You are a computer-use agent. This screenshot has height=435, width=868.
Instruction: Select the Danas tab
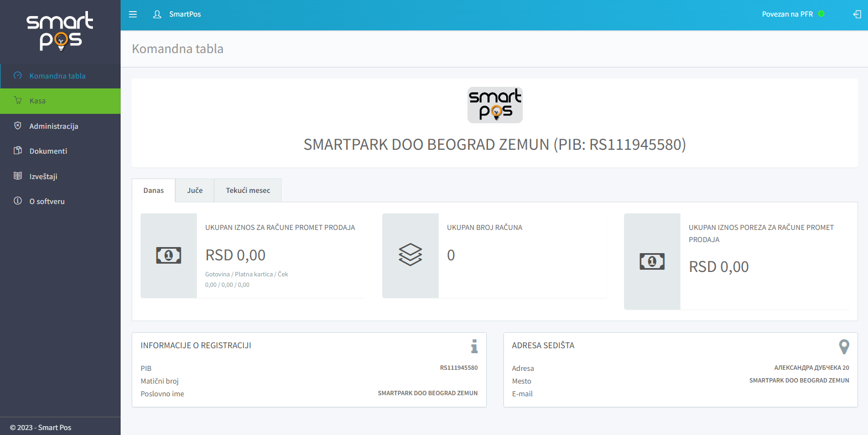(154, 190)
